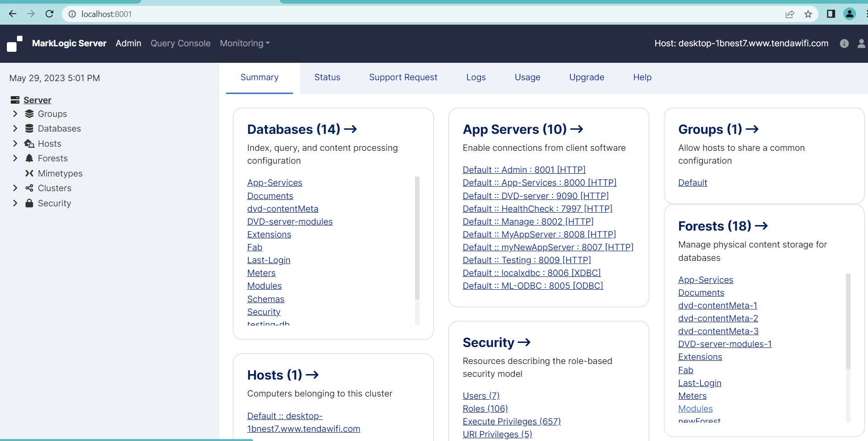868x441 pixels.
Task: Open the Hosts (1) arrow icon
Action: 313,375
